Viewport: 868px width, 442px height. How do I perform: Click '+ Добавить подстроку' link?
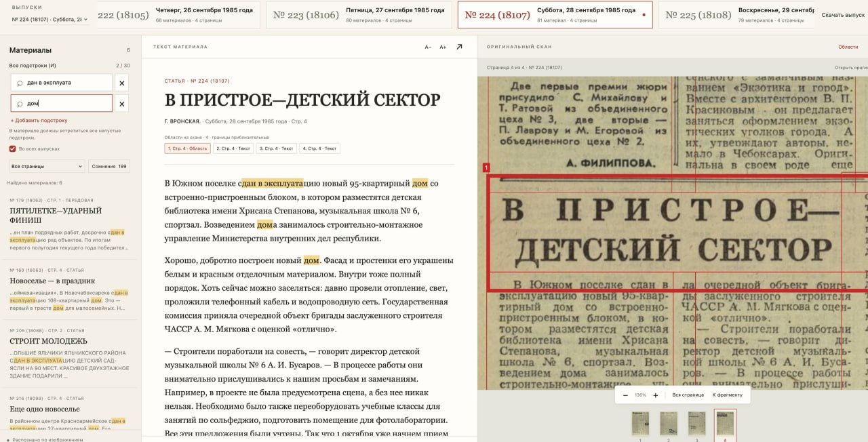click(39, 120)
